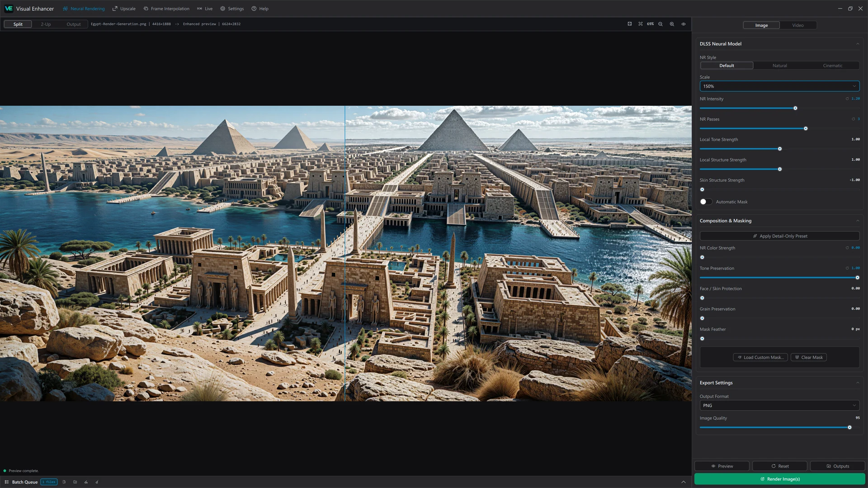This screenshot has width=868, height=488.
Task: Click the Render Image(s) button
Action: pyautogui.click(x=779, y=479)
